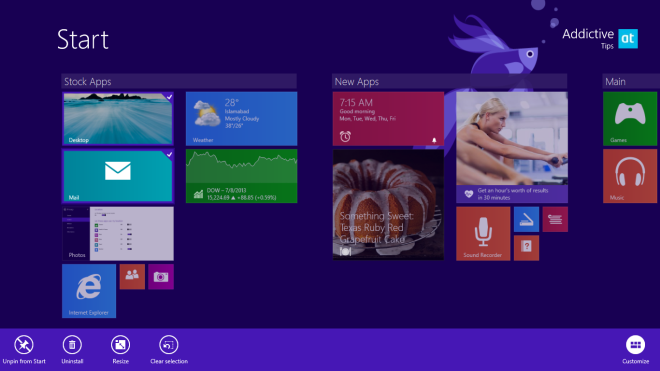
Task: Click the Uninstall trash icon
Action: tap(72, 345)
